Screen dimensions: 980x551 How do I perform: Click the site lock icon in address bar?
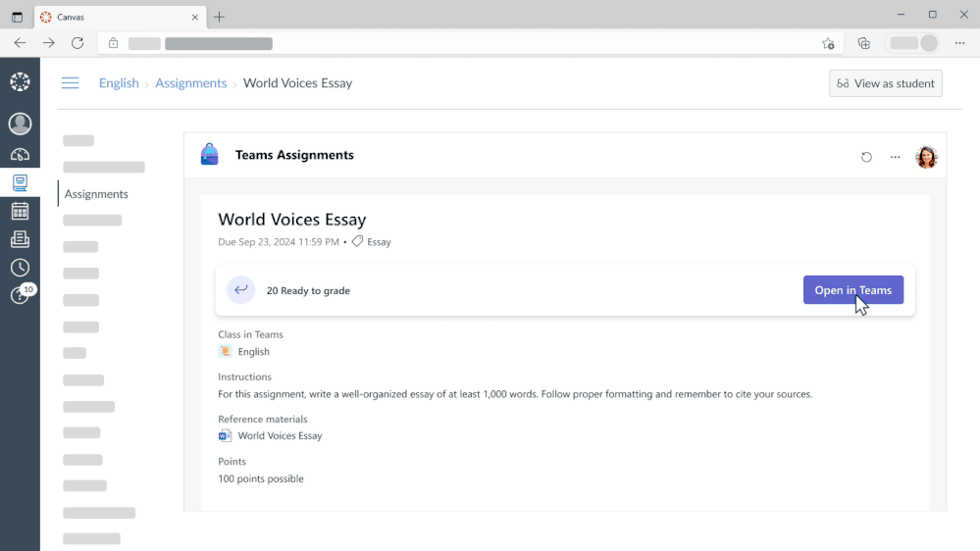[x=113, y=43]
